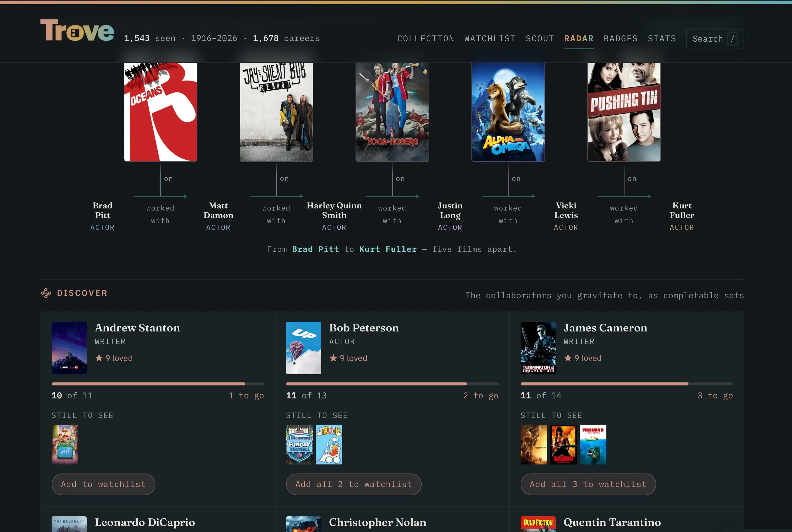This screenshot has height=532, width=792.
Task: Click Add all 2 to watchlist
Action: (x=353, y=484)
